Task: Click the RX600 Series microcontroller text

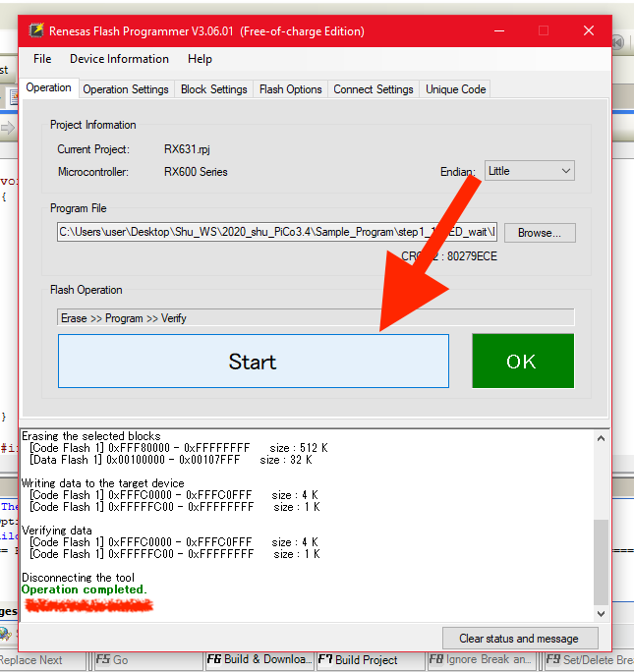Action: pos(196,172)
